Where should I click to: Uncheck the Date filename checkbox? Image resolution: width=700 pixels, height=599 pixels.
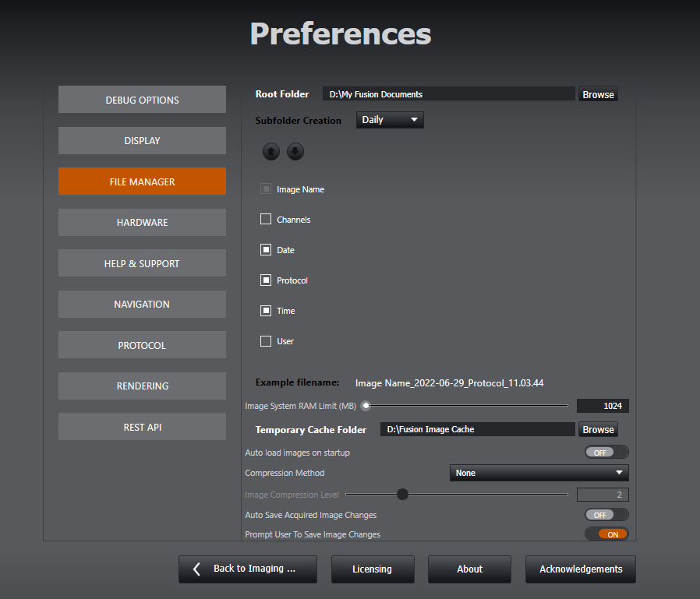click(266, 250)
